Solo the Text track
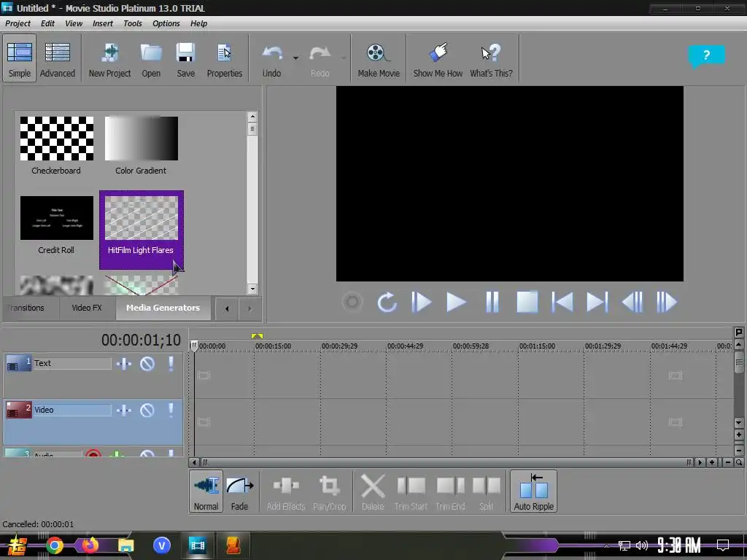 [x=171, y=364]
